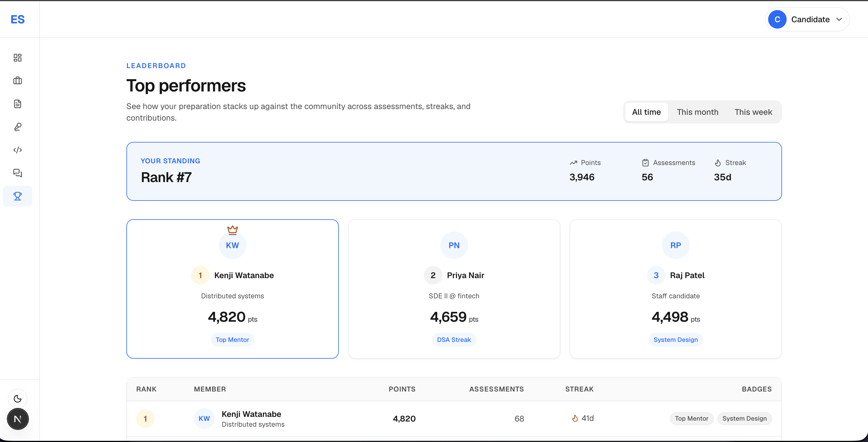
Task: Select the All time filter tab
Action: [x=646, y=112]
